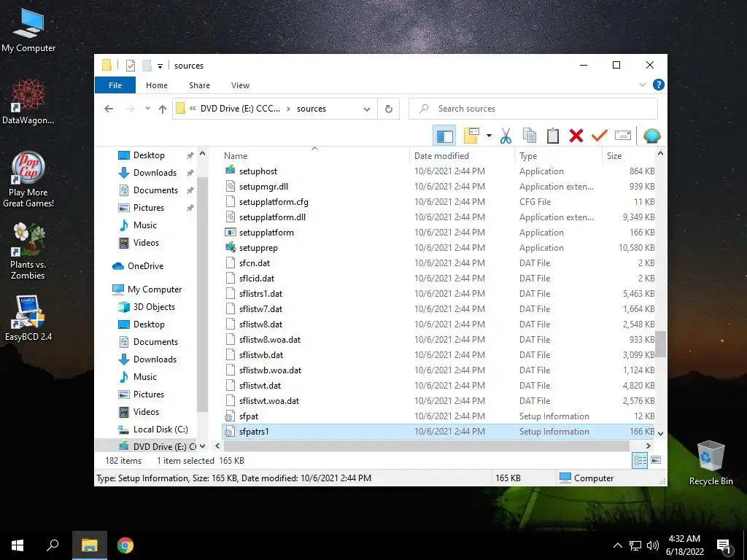Click the Cut scissors icon
This screenshot has height=560, width=747.
[x=506, y=136]
